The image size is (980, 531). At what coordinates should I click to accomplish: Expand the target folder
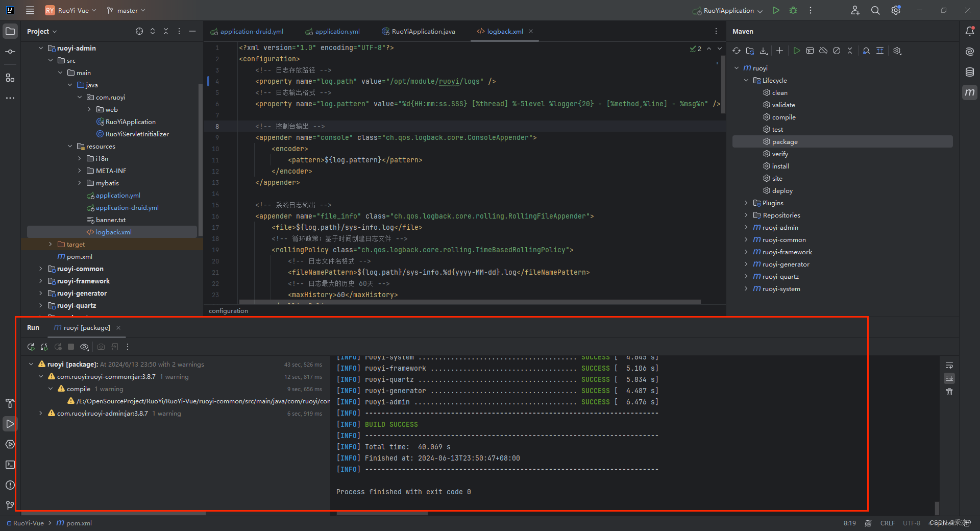pos(51,244)
